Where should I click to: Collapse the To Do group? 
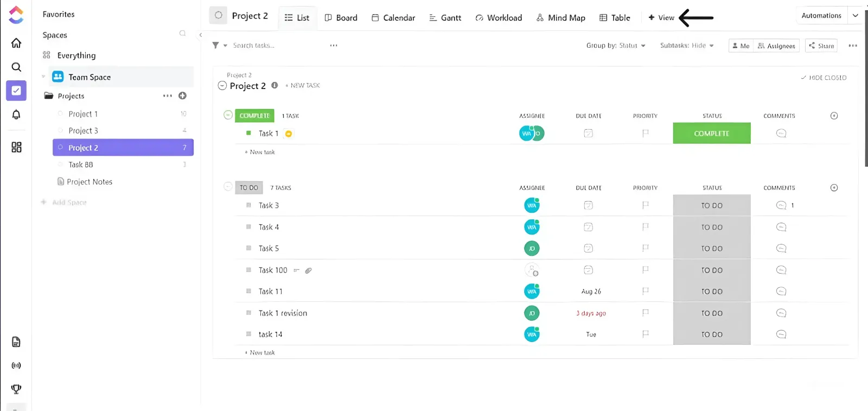228,187
